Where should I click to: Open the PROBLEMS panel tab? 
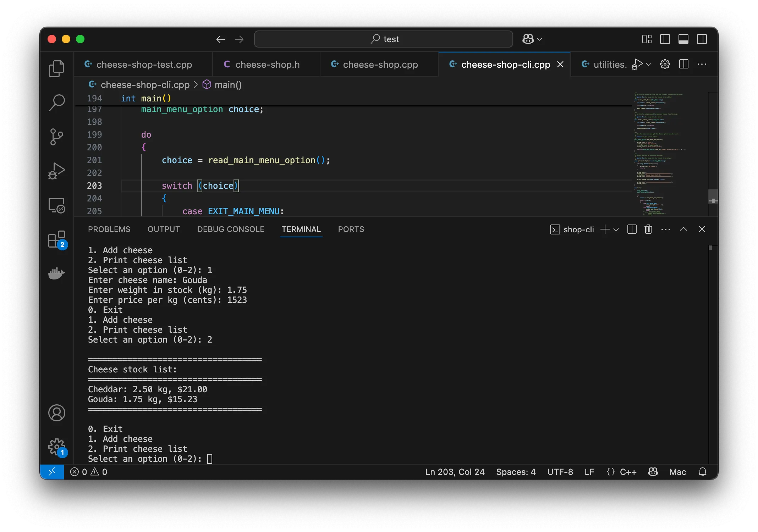[109, 229]
